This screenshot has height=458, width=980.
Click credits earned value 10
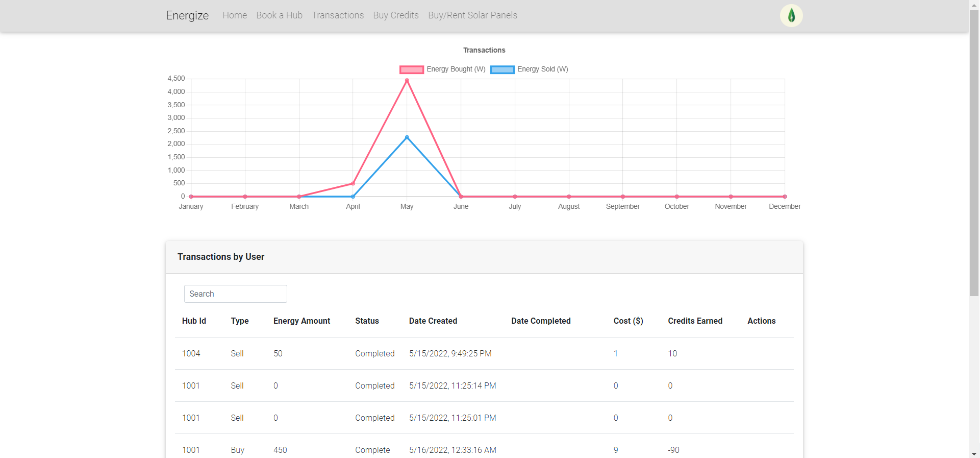[x=672, y=353]
